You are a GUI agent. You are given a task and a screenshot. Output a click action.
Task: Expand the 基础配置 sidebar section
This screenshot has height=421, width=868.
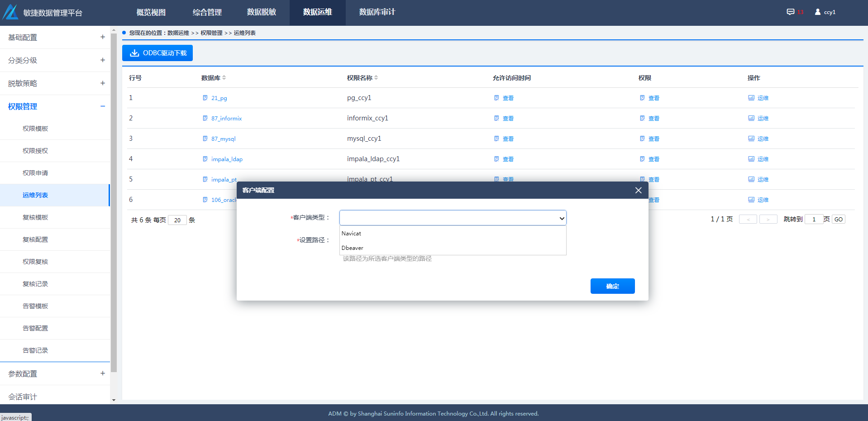point(103,37)
